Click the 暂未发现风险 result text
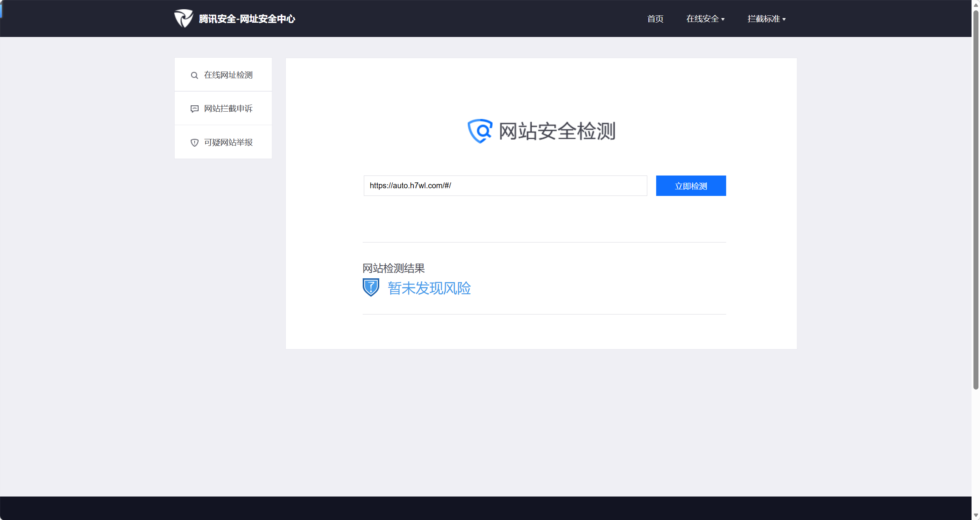 click(429, 288)
